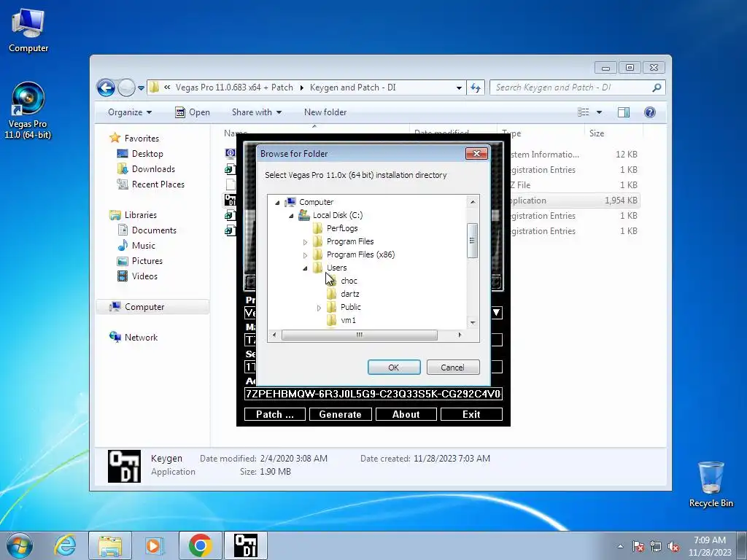Viewport: 747px width, 560px height.
Task: Click Action Center flag in system tray
Action: click(x=638, y=546)
